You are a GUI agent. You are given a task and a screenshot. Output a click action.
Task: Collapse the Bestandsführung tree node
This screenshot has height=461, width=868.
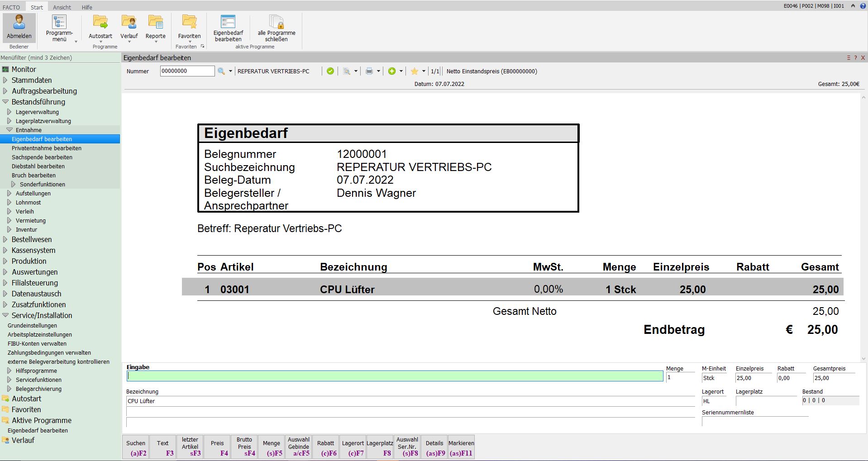click(x=5, y=102)
